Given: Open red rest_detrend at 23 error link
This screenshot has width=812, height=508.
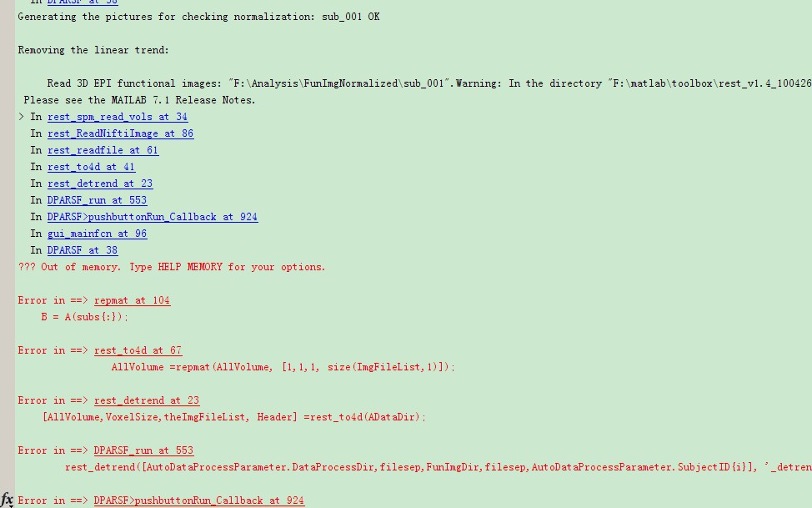Looking at the screenshot, I should coord(147,400).
